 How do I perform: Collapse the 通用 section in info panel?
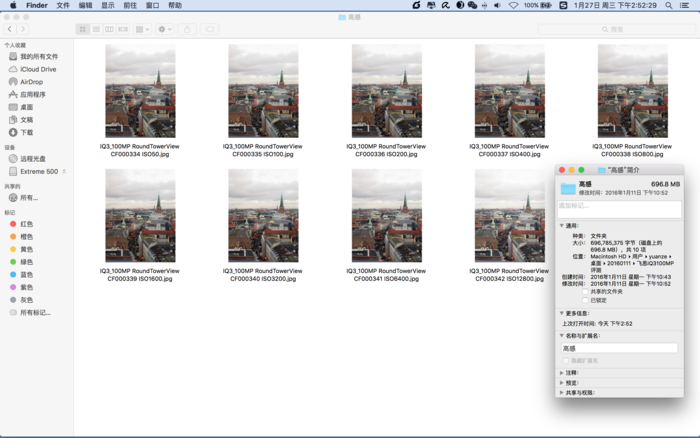coord(562,226)
